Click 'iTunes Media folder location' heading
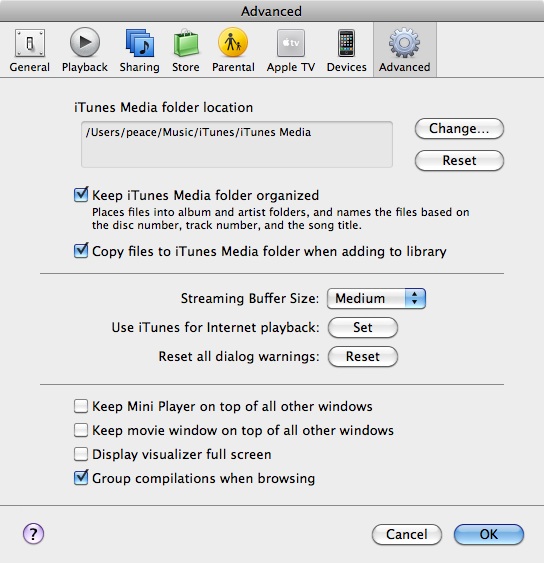Image resolution: width=544 pixels, height=563 pixels. [163, 107]
